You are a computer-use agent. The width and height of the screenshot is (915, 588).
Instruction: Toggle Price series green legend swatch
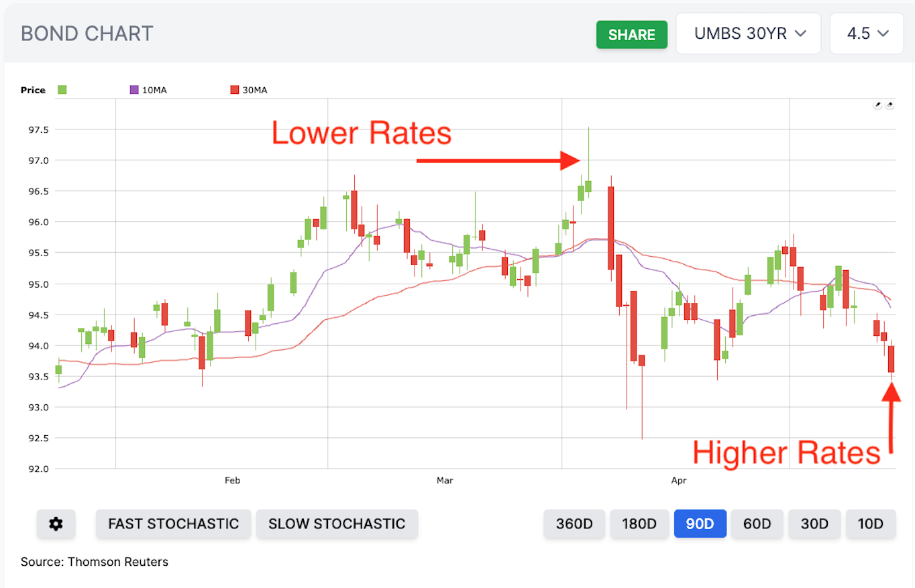[62, 90]
